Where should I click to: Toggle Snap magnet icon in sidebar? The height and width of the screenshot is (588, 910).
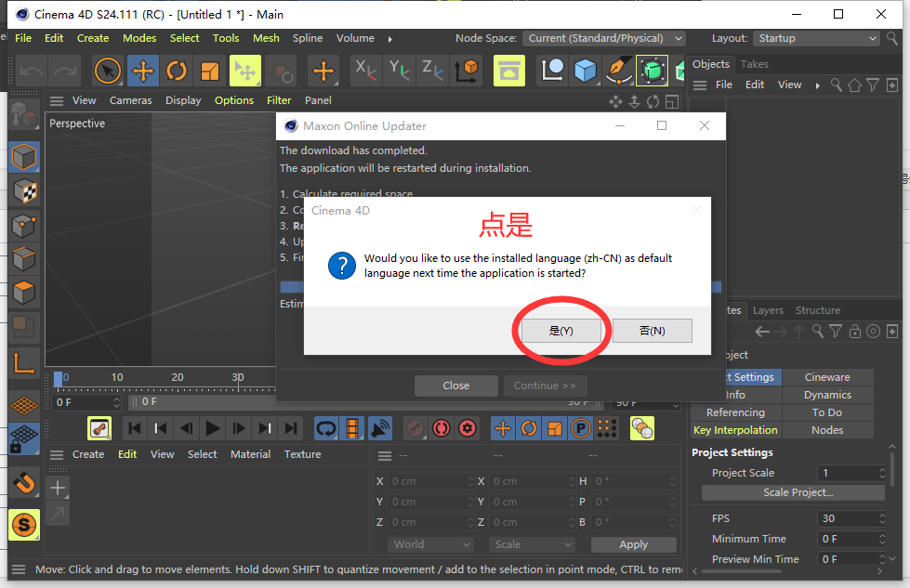(x=24, y=482)
